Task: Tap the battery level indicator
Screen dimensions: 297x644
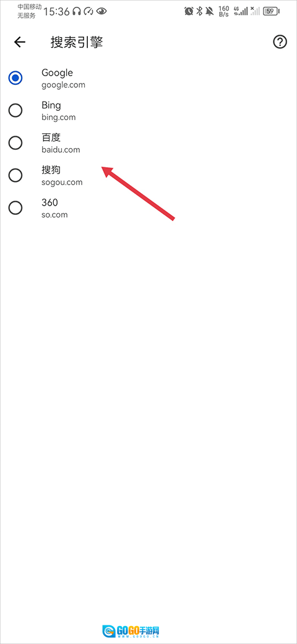Action: pyautogui.click(x=271, y=12)
